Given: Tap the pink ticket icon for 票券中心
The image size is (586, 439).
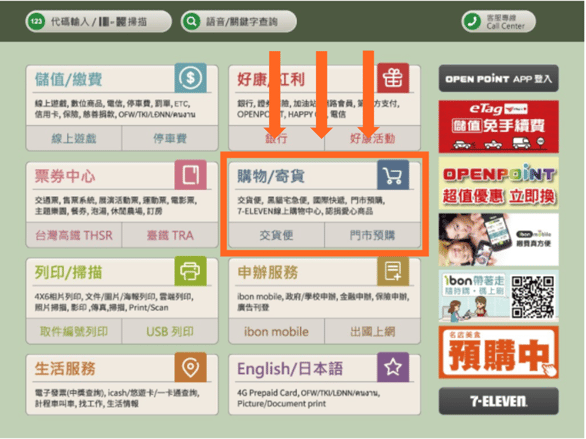Looking at the screenshot, I should [190, 174].
